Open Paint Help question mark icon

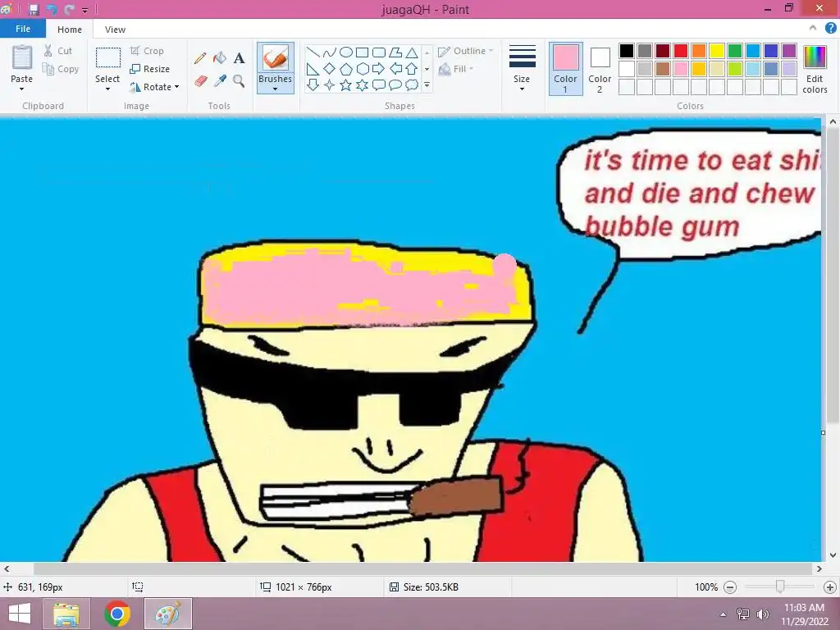pos(830,29)
